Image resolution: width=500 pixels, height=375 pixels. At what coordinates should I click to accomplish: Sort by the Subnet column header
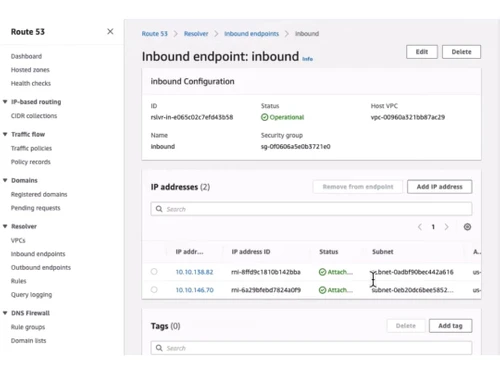coord(383,252)
